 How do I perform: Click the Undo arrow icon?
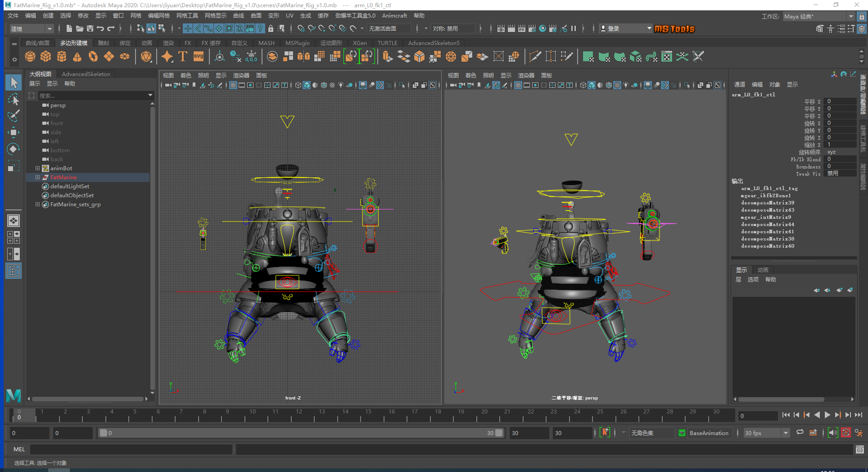pos(100,29)
